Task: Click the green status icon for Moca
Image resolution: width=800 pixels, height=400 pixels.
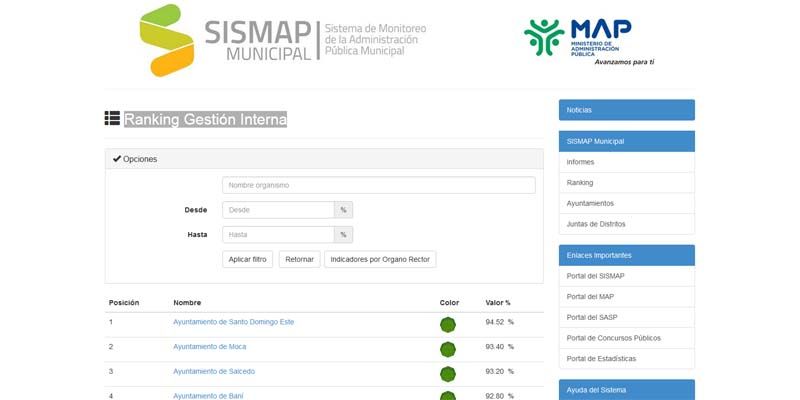Action: coord(447,348)
